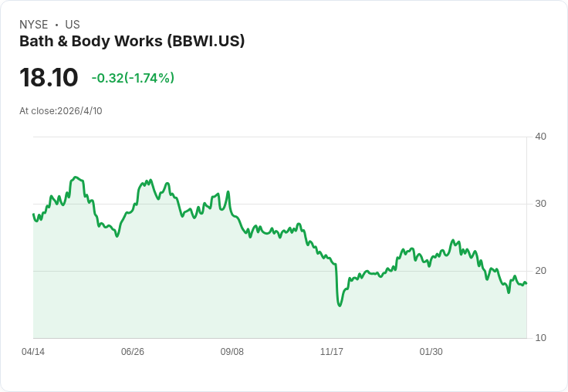Click the 30 y-axis price label

coord(541,204)
